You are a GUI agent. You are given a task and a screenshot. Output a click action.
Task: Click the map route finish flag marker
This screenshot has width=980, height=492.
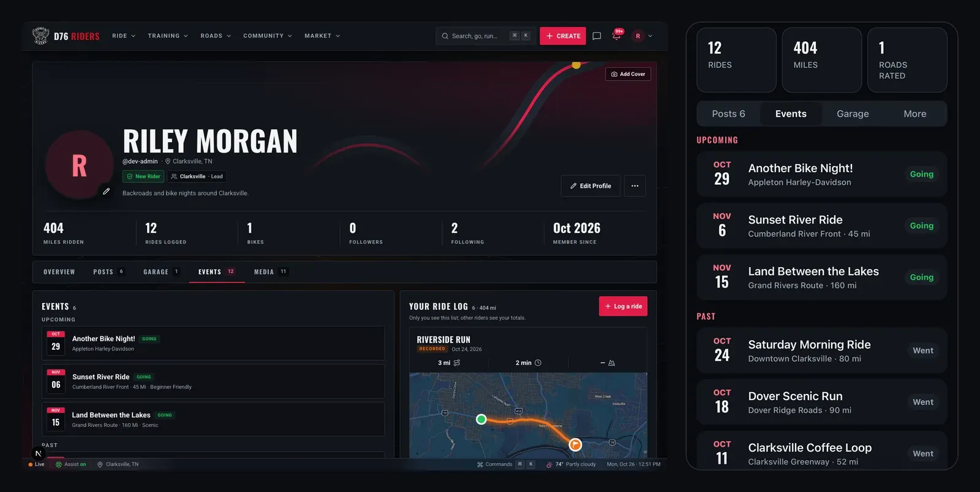pos(575,444)
